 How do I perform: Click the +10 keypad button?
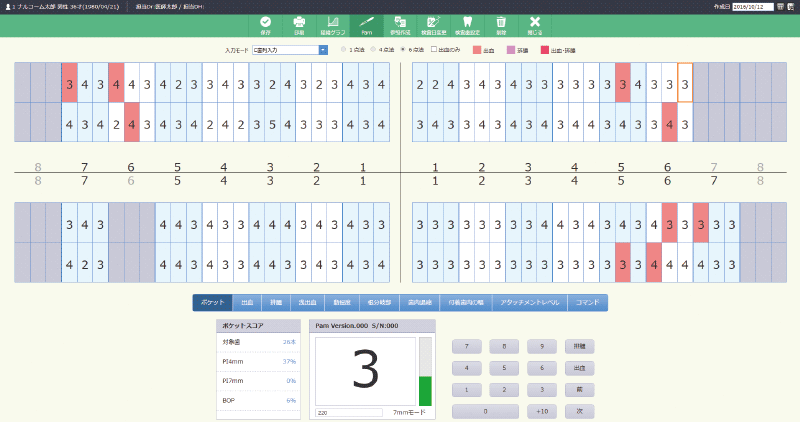pyautogui.click(x=542, y=411)
